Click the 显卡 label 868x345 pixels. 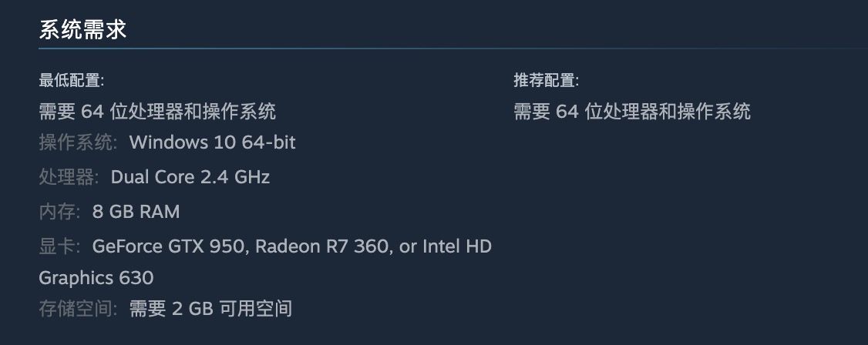pyautogui.click(x=60, y=246)
